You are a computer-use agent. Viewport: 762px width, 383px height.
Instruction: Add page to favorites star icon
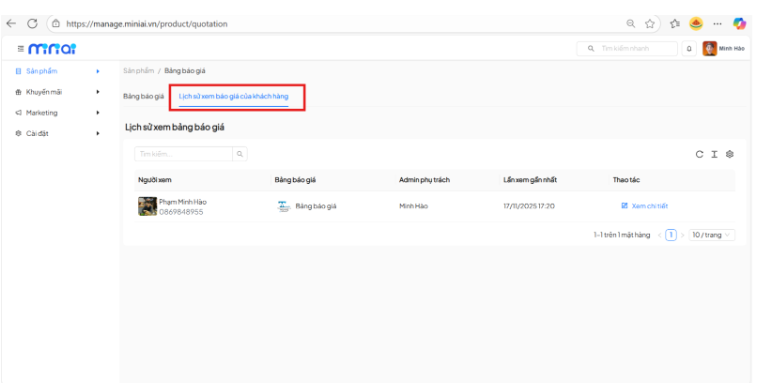(650, 23)
